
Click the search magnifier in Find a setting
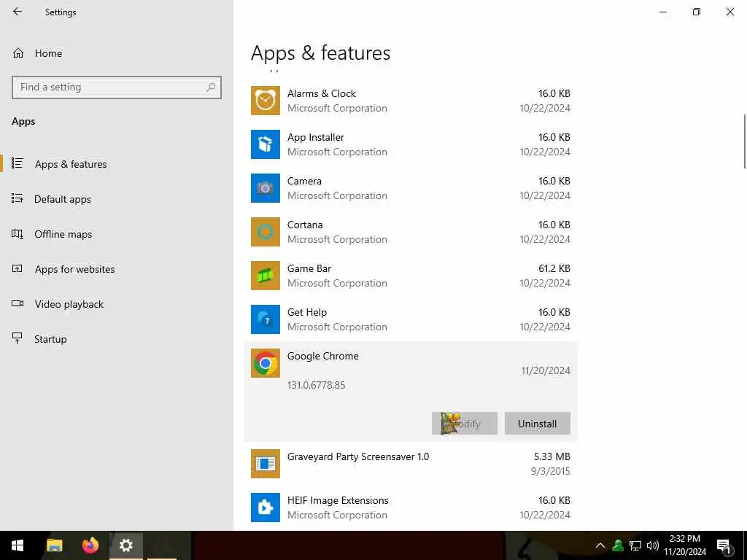(x=211, y=87)
